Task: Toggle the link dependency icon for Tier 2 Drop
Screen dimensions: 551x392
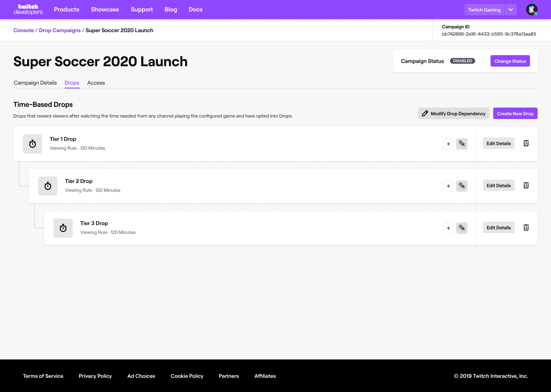Action: pyautogui.click(x=461, y=186)
